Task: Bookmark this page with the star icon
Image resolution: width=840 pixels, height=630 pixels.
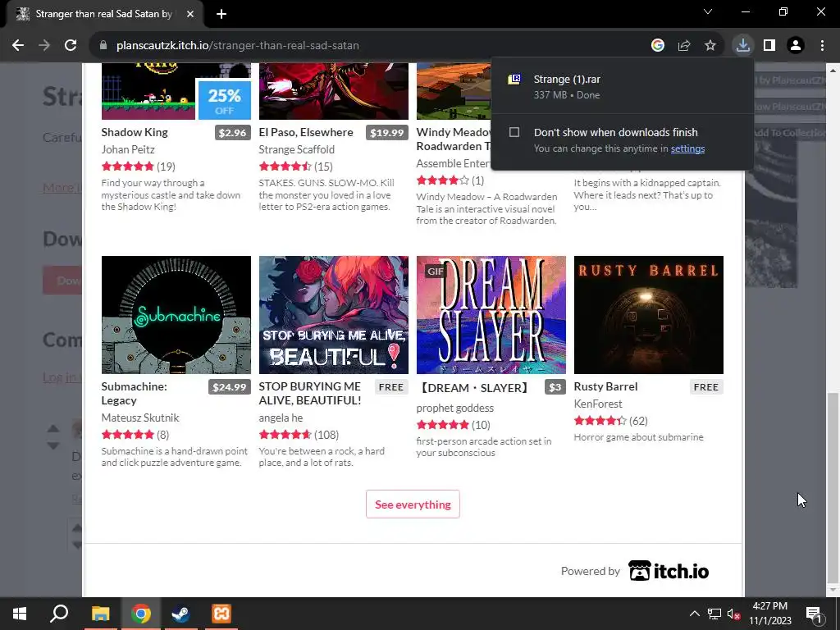Action: pyautogui.click(x=710, y=46)
